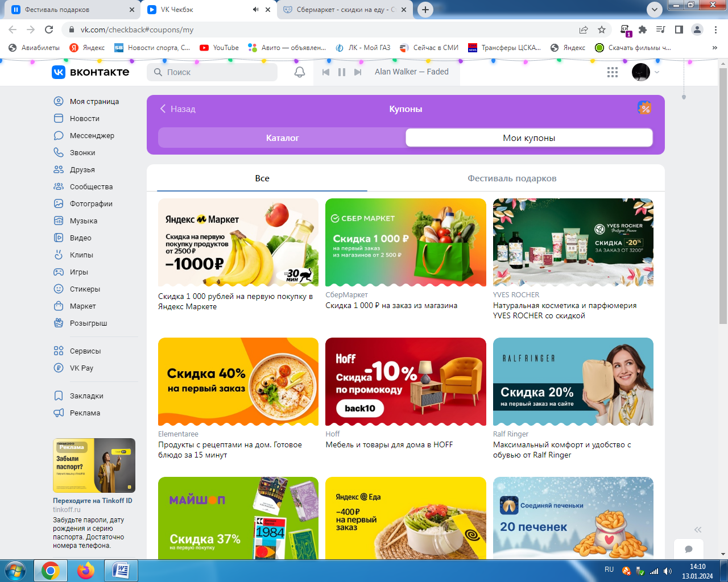
Task: Show more bookmarks chevron
Action: [x=714, y=48]
